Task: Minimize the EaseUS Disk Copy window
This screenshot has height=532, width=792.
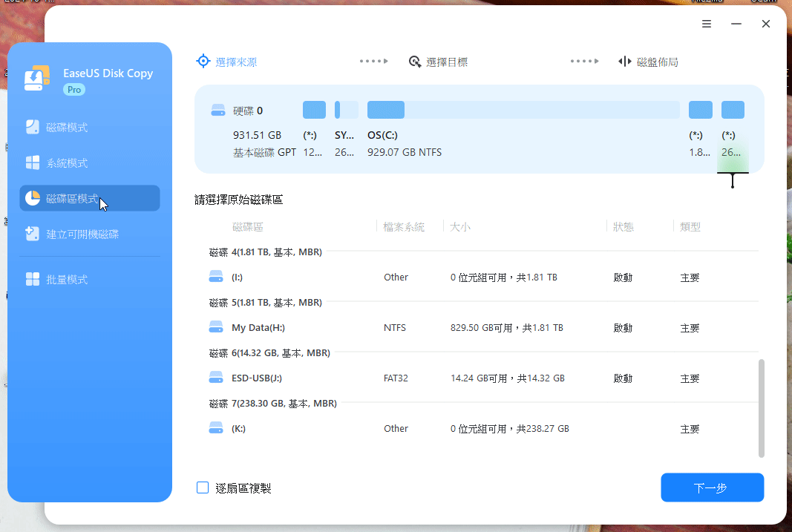Action: coord(736,24)
